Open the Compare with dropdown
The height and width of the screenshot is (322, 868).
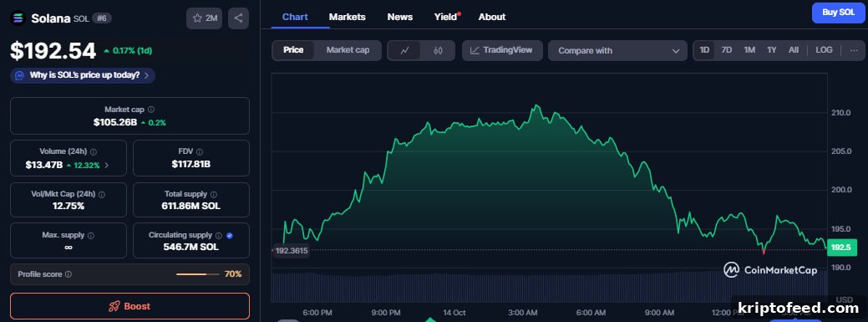pos(617,50)
